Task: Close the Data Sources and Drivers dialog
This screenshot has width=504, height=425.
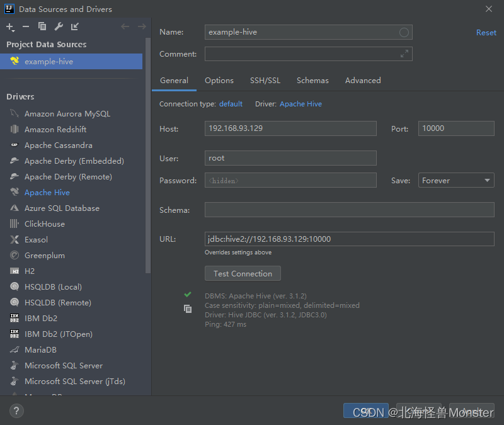Action: click(489, 9)
